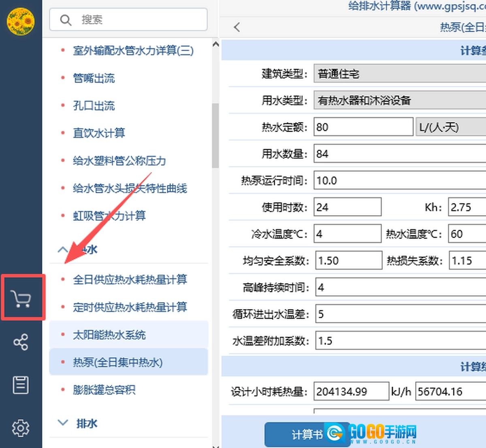
Task: Expand the 排水 section
Action: point(63,423)
